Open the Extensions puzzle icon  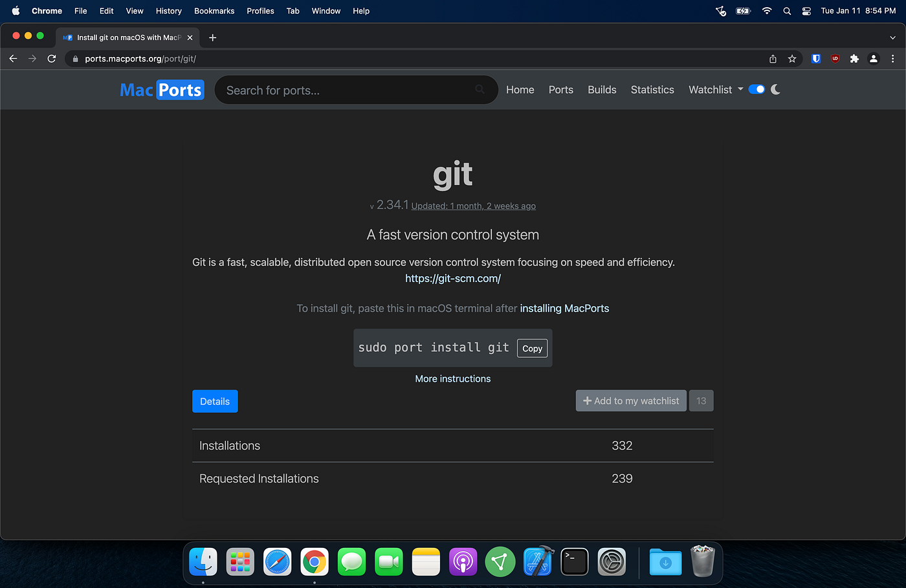click(x=854, y=59)
